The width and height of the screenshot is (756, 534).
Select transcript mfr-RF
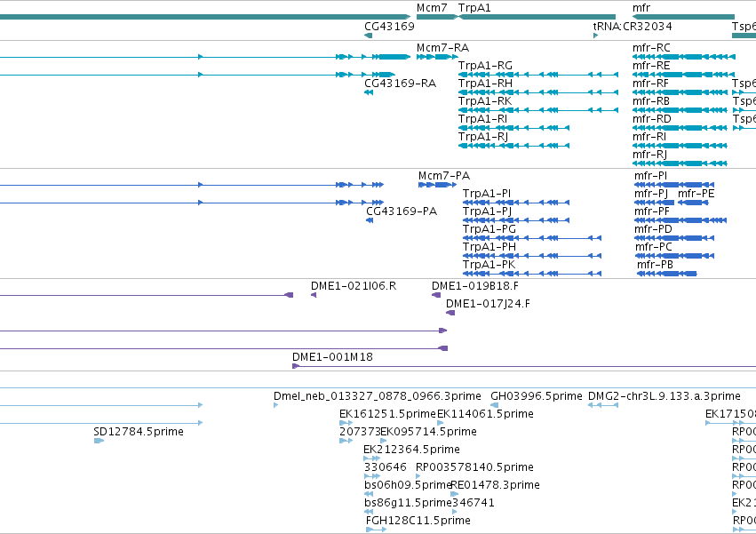(650, 84)
